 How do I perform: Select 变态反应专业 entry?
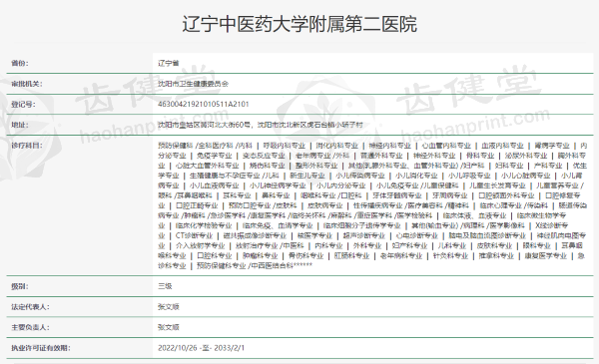264,156
